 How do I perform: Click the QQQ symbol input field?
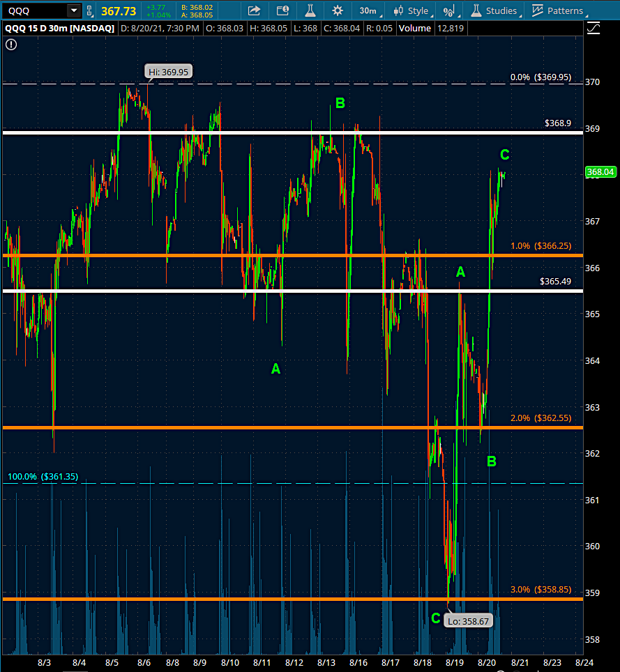tap(35, 10)
